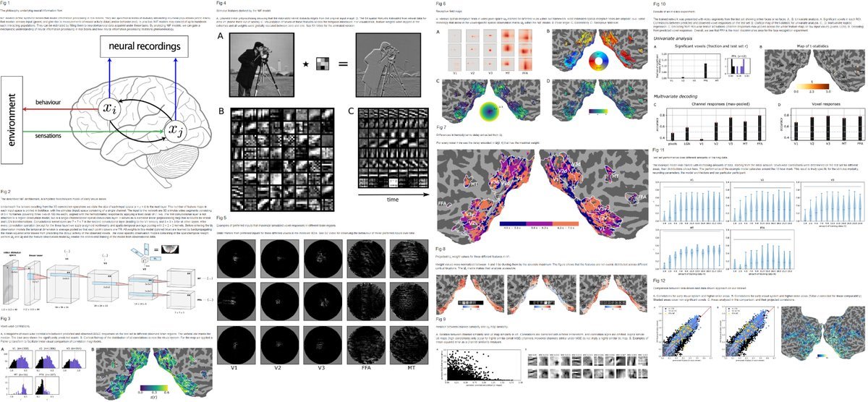Click the 'Fig 6' heading
Screen dimensions: 868x402
(x=440, y=4)
